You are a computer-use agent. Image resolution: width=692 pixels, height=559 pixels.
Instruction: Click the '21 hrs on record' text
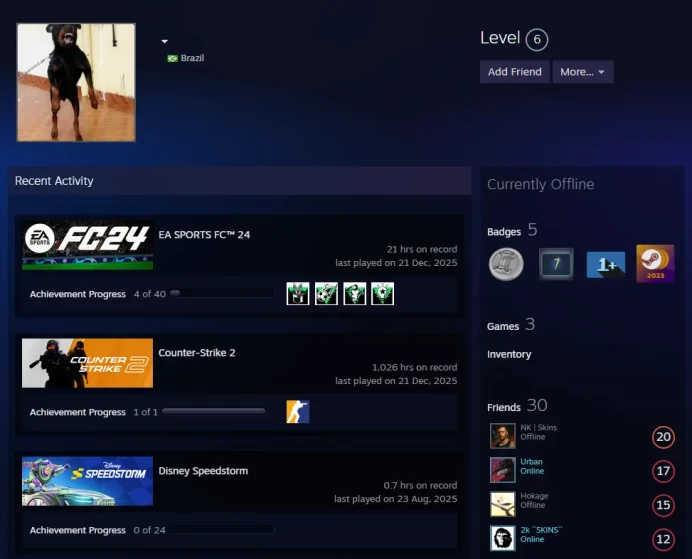tap(422, 249)
